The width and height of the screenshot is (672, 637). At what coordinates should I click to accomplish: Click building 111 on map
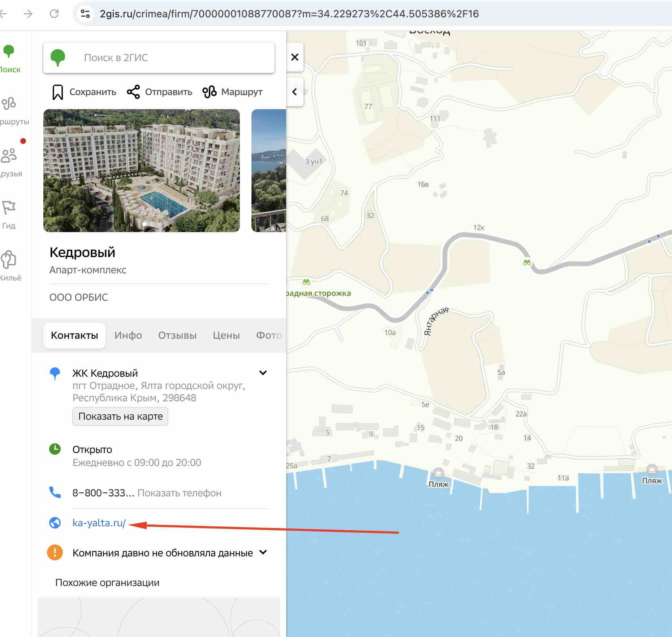[435, 119]
